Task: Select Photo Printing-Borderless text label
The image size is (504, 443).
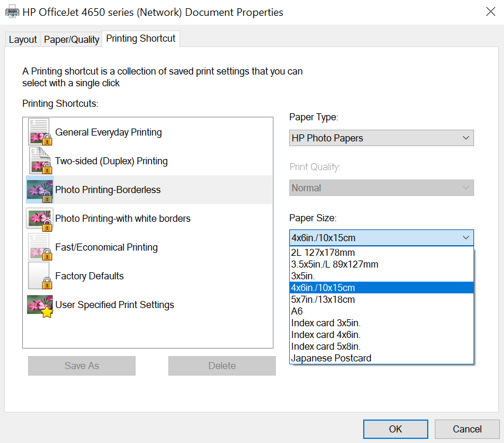Action: click(108, 190)
